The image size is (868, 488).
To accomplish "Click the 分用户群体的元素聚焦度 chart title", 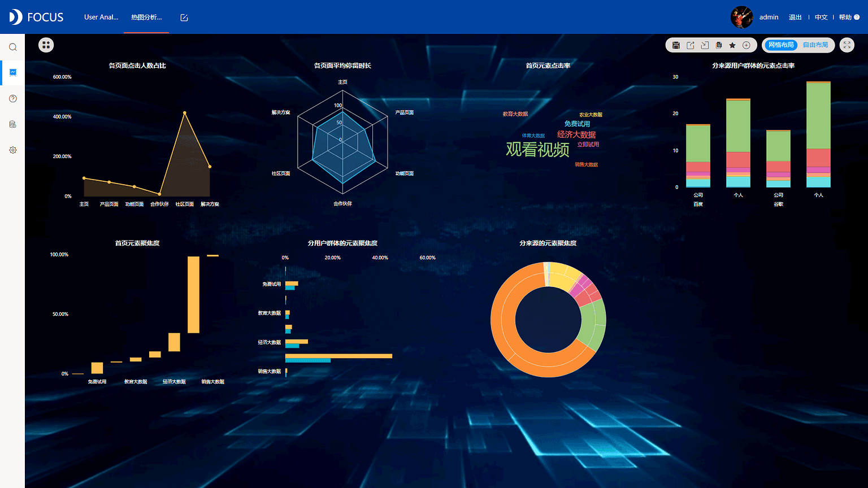I will [342, 243].
